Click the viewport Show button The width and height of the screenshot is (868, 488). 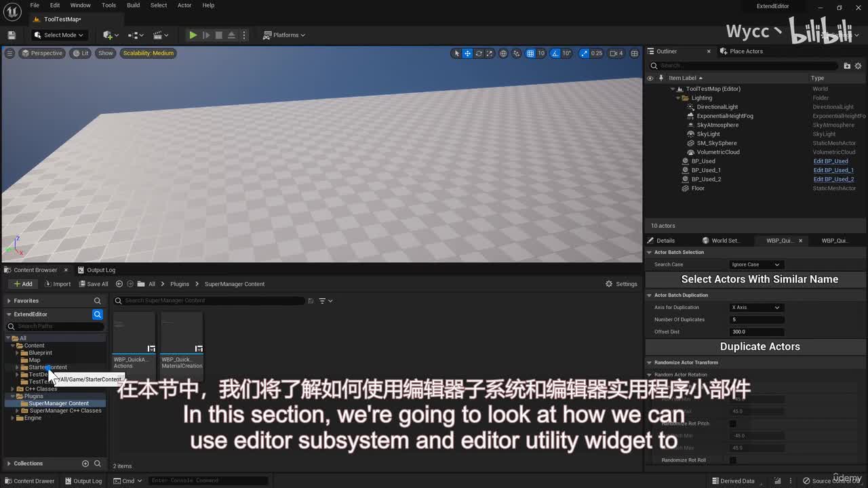[x=106, y=53]
